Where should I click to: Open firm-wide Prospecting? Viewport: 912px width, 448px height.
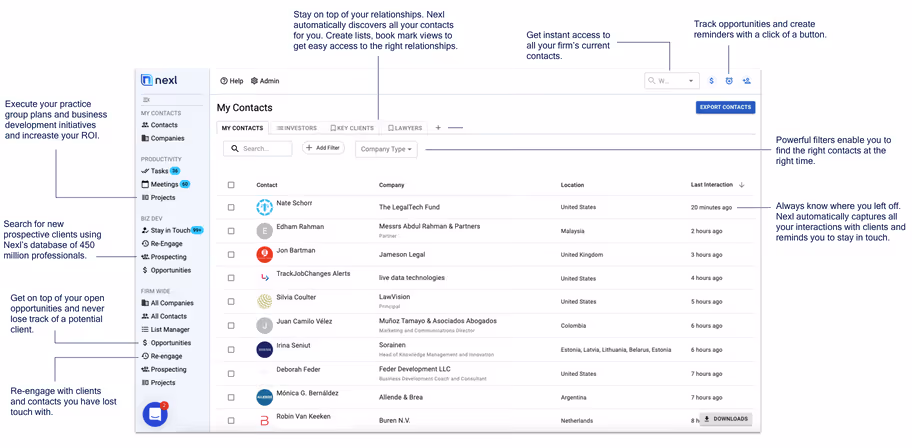click(163, 369)
